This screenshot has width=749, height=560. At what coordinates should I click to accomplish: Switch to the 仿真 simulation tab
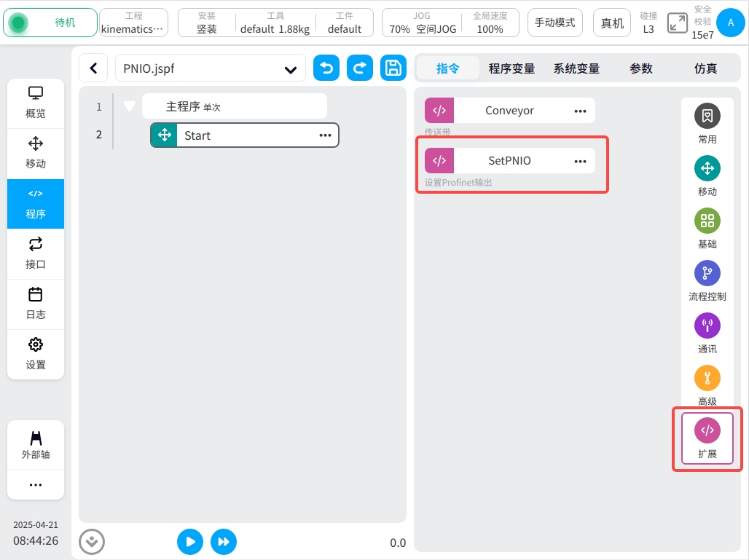(705, 68)
